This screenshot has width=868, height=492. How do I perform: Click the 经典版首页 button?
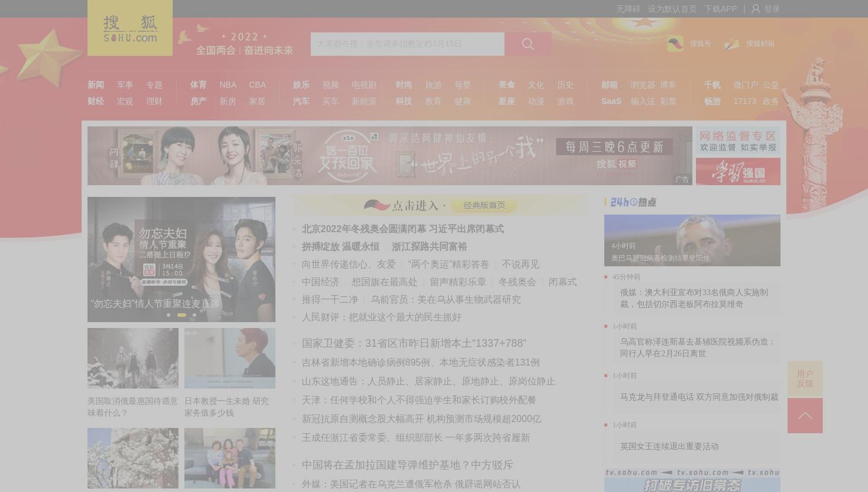[484, 205]
